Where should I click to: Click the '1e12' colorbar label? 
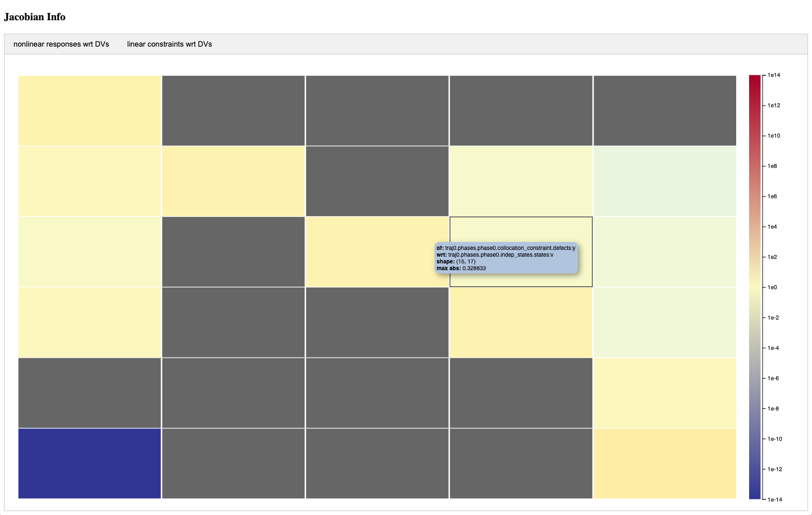[x=774, y=106]
